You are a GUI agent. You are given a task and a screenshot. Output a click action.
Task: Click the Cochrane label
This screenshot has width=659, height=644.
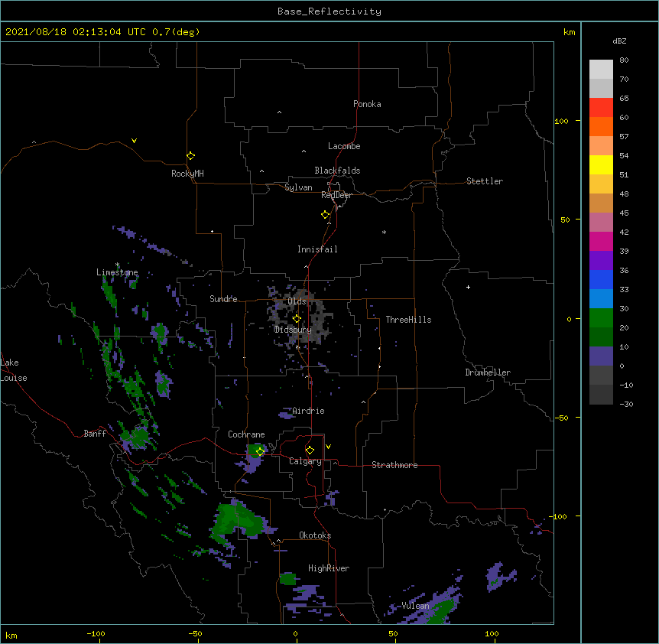pyautogui.click(x=246, y=434)
